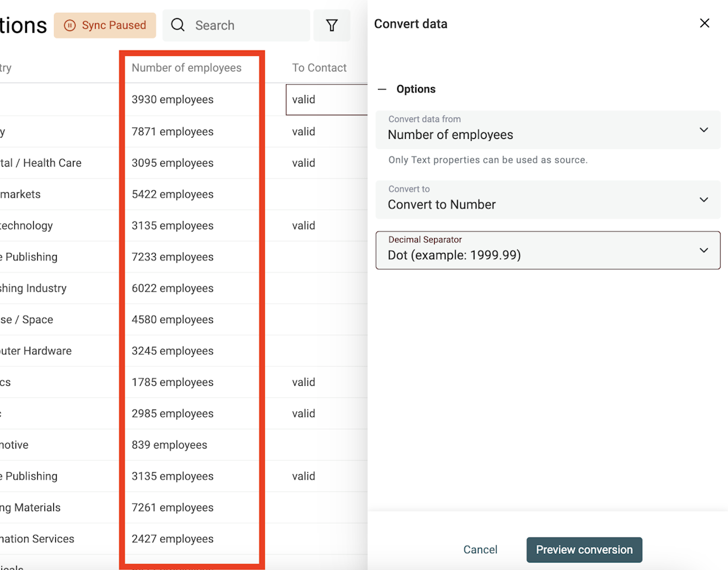The height and width of the screenshot is (570, 728).
Task: Select the To Contact column header
Action: pos(320,67)
